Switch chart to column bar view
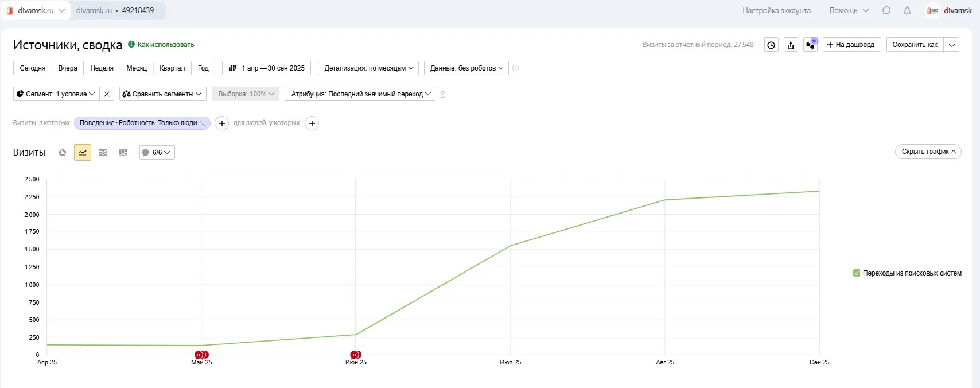 123,152
